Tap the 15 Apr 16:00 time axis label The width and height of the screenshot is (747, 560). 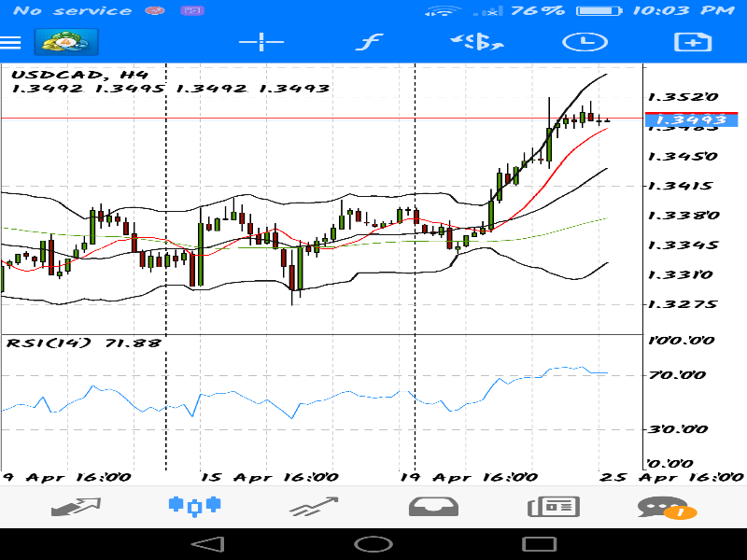coord(269,477)
